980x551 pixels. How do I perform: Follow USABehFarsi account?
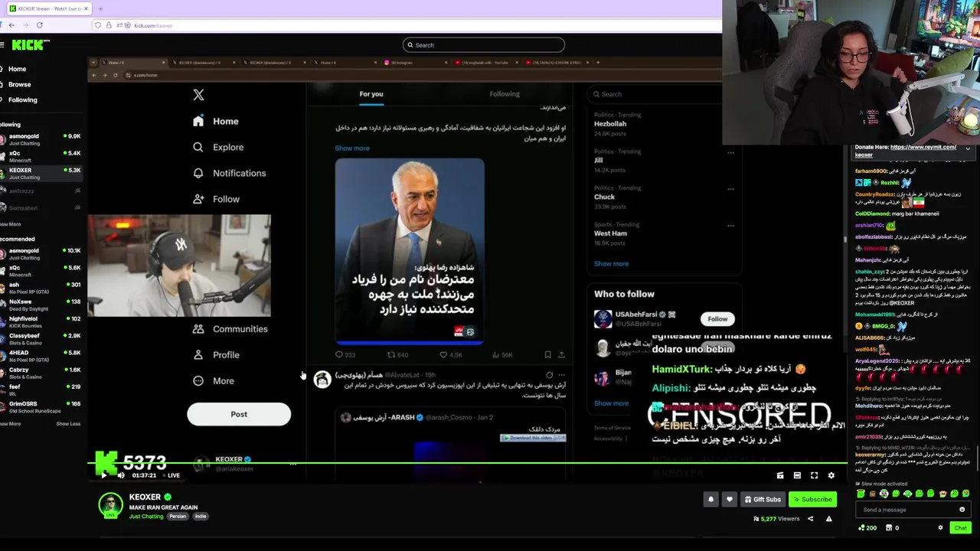click(717, 319)
